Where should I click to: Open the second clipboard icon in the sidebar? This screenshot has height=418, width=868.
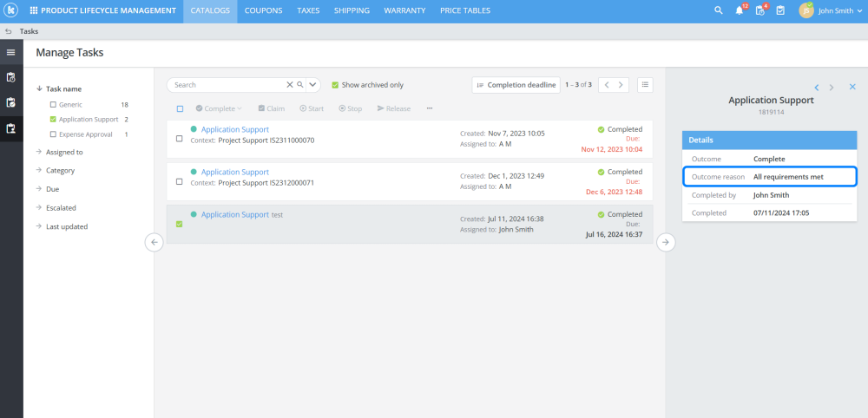[x=11, y=103]
